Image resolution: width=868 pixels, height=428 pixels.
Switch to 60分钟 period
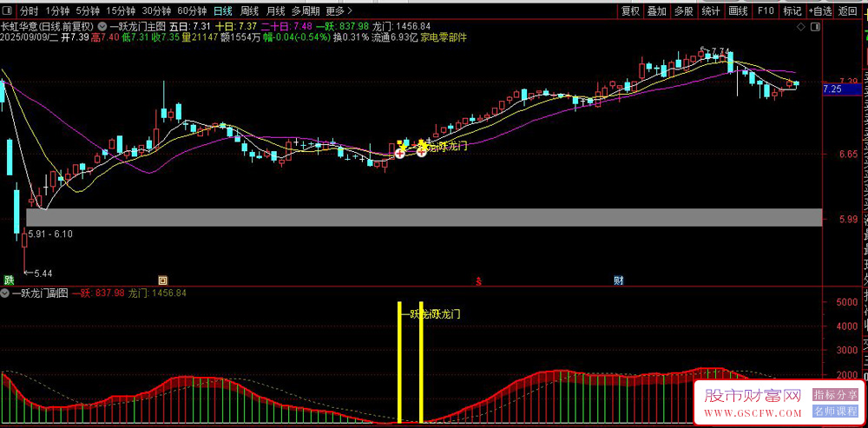pos(192,10)
